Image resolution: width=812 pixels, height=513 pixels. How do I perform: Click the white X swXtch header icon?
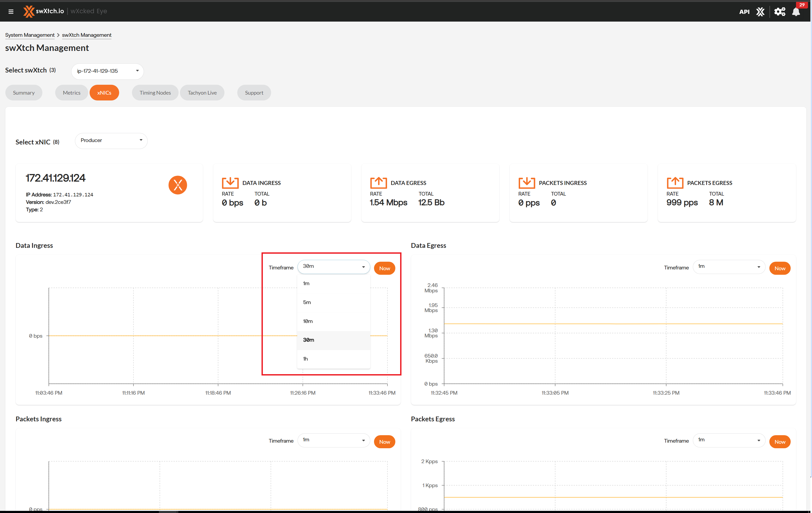(x=760, y=12)
